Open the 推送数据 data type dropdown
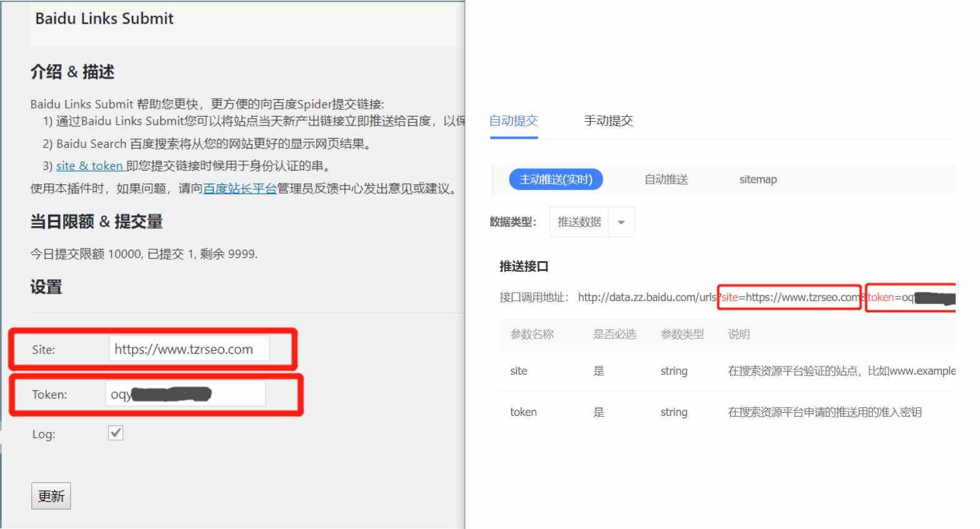This screenshot has height=529, width=980. click(x=592, y=222)
